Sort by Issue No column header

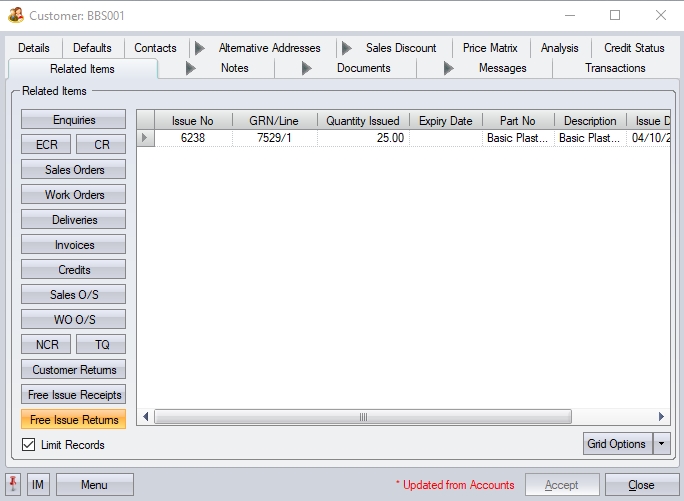pos(192,121)
